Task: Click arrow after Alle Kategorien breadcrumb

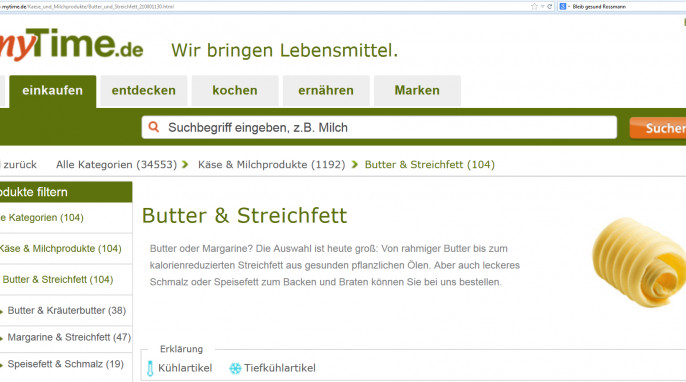Action: (x=185, y=165)
